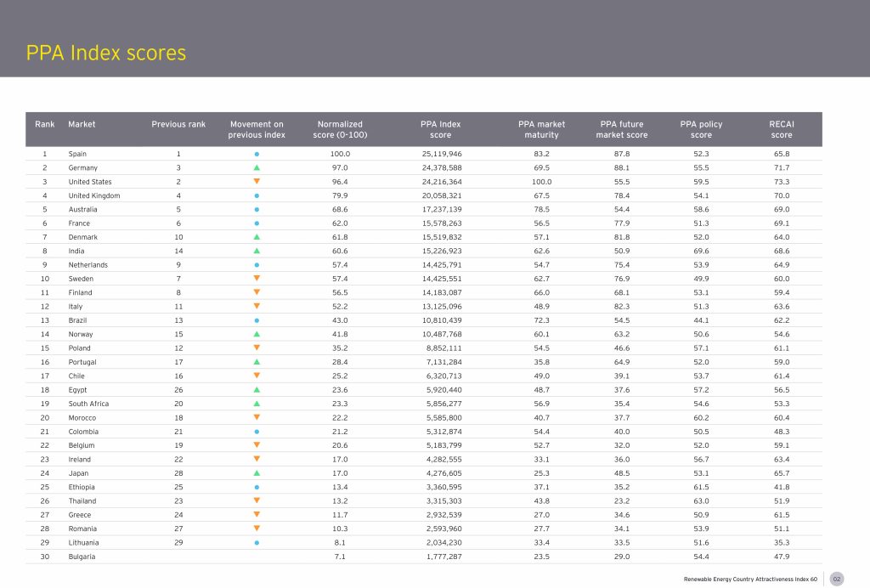Select the blue dot in United Kingdom's row

(257, 195)
